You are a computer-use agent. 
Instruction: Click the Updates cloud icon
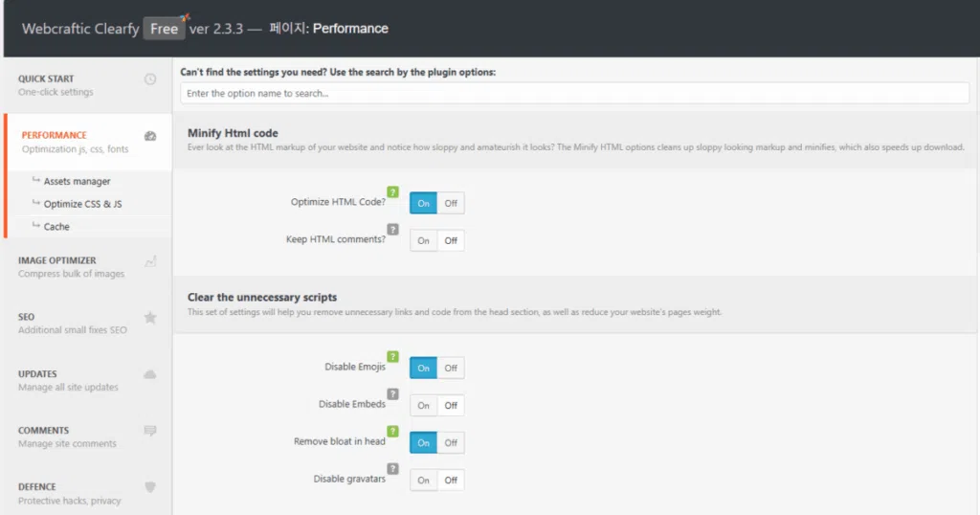click(x=150, y=373)
